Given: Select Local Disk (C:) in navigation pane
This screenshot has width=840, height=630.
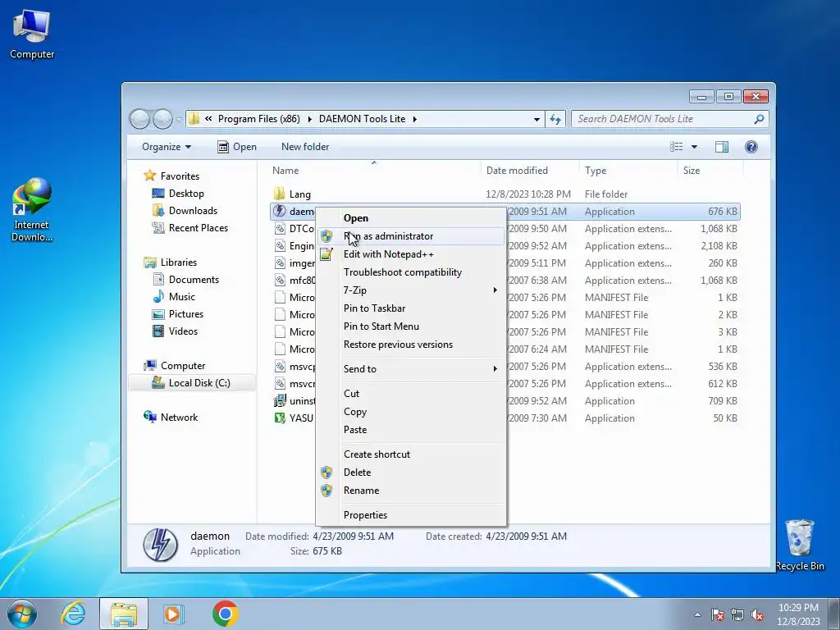Looking at the screenshot, I should [191, 383].
